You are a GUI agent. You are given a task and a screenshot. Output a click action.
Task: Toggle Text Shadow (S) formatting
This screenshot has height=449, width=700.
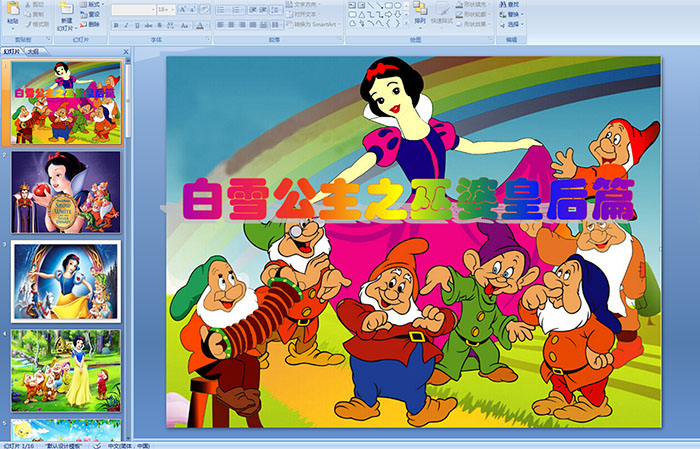159,25
